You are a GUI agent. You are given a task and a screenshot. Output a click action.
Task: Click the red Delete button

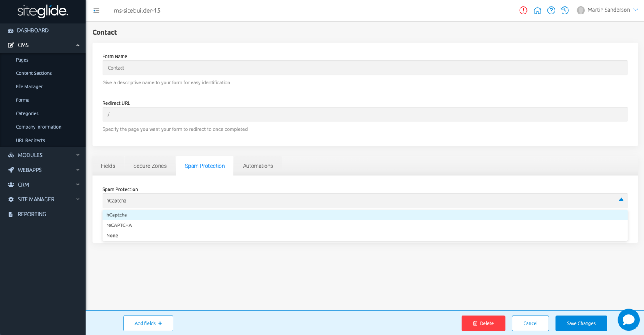click(483, 323)
